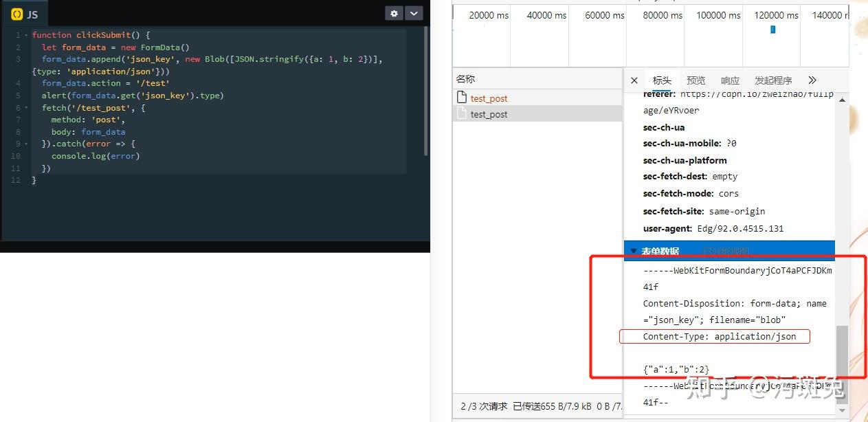Select the 标头 Headers tab
Screen dimensions: 868x422
tap(661, 80)
